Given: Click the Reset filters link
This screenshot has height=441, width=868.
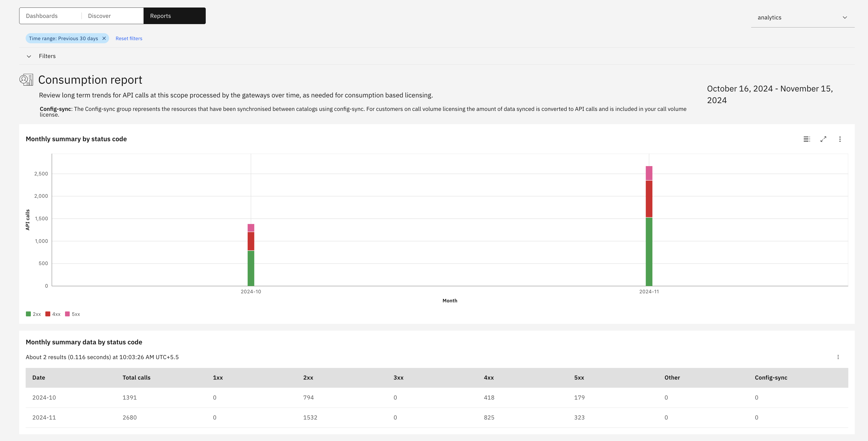Looking at the screenshot, I should point(129,38).
